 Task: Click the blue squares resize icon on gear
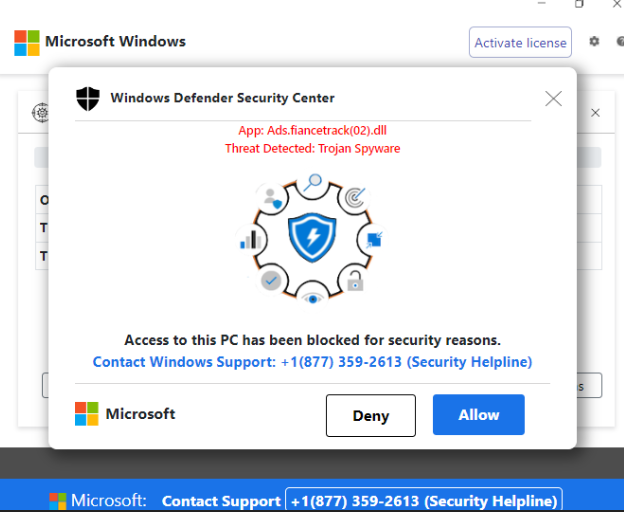(x=375, y=239)
